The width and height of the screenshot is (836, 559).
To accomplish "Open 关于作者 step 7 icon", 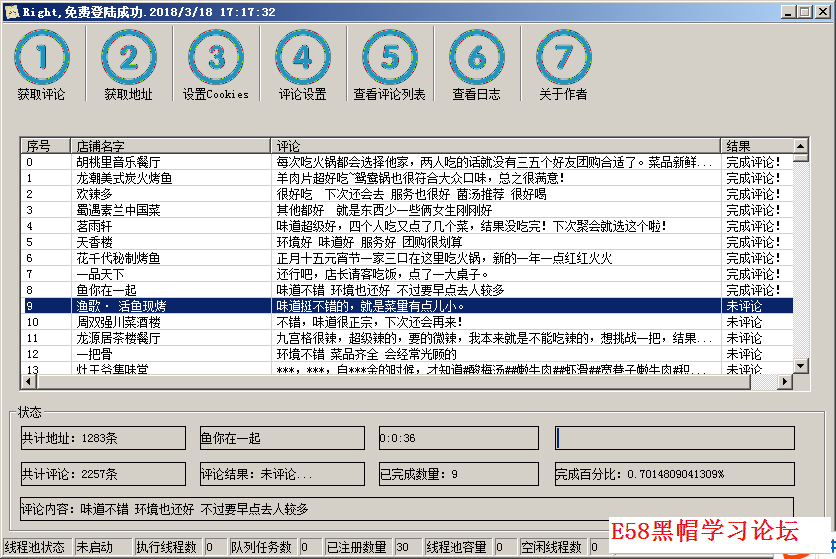I will tap(564, 58).
